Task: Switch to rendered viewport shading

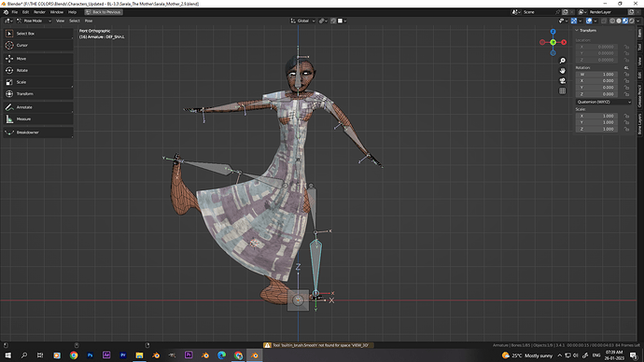Action: point(631,21)
